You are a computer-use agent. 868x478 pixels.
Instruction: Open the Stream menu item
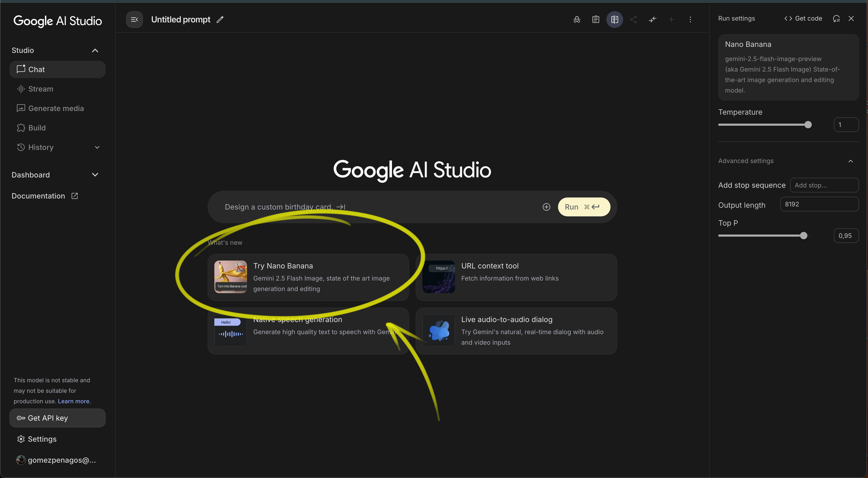pos(41,89)
